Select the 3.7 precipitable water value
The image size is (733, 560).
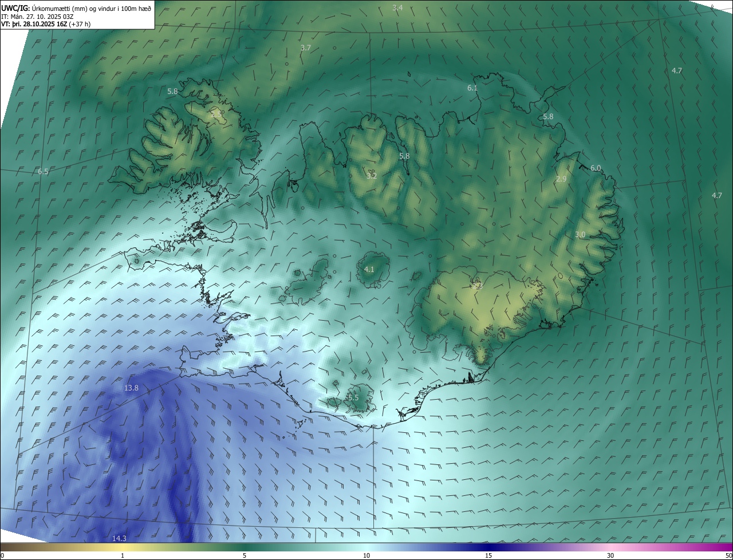(306, 48)
